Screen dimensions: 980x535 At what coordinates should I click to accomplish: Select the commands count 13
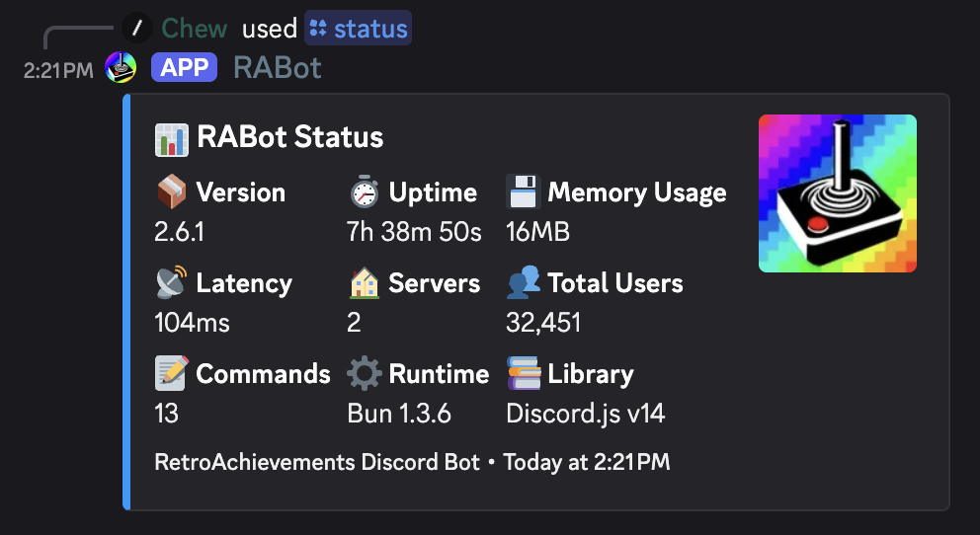[166, 414]
